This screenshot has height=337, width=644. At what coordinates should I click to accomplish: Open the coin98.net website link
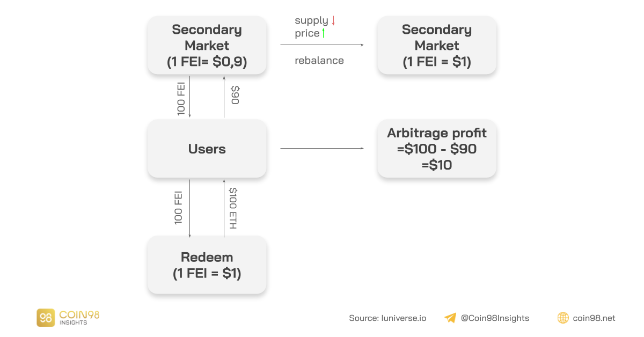tap(594, 318)
